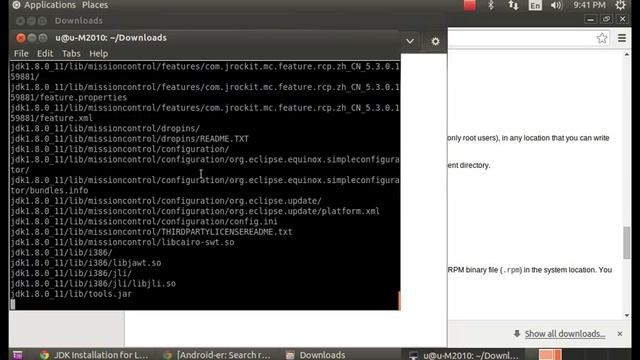The width and height of the screenshot is (640, 360).
Task: Open the sound volume indicator
Action: pyautogui.click(x=556, y=5)
